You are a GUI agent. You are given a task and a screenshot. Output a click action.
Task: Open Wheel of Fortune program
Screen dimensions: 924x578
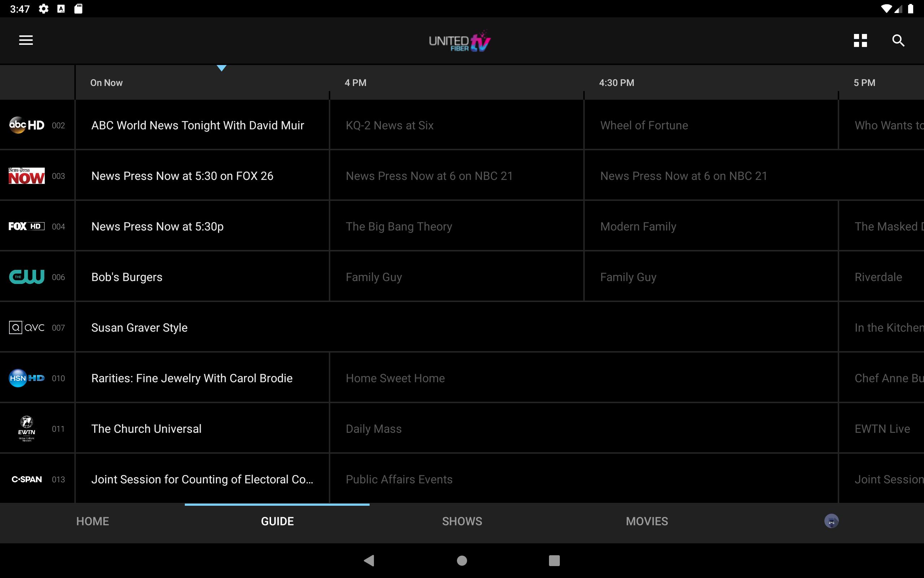coord(711,125)
